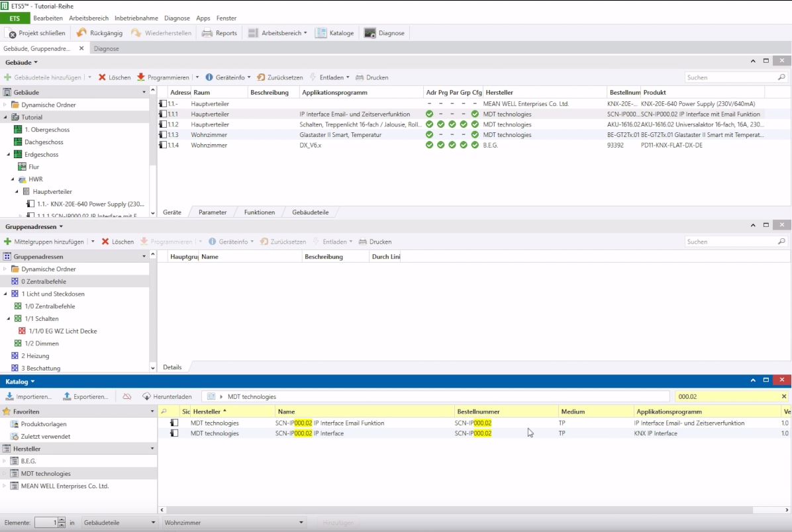Click the Drucken printer icon in Gebäude panel

pyautogui.click(x=360, y=77)
